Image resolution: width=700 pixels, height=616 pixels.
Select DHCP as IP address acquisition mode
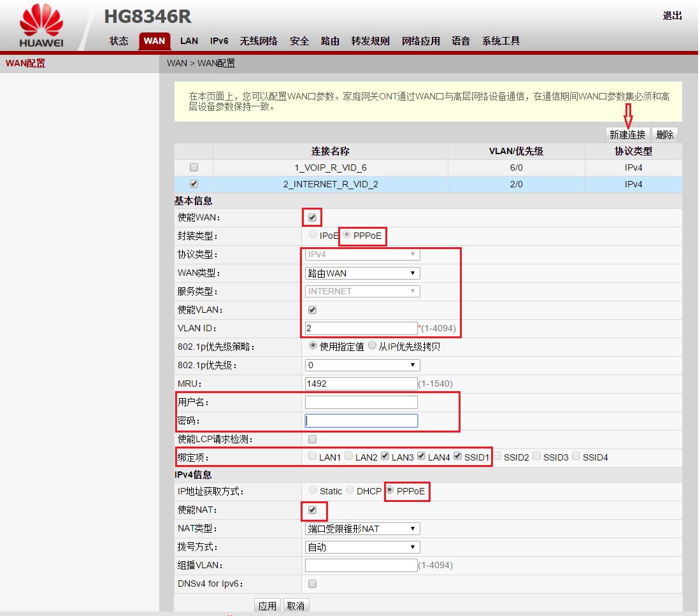coord(350,490)
